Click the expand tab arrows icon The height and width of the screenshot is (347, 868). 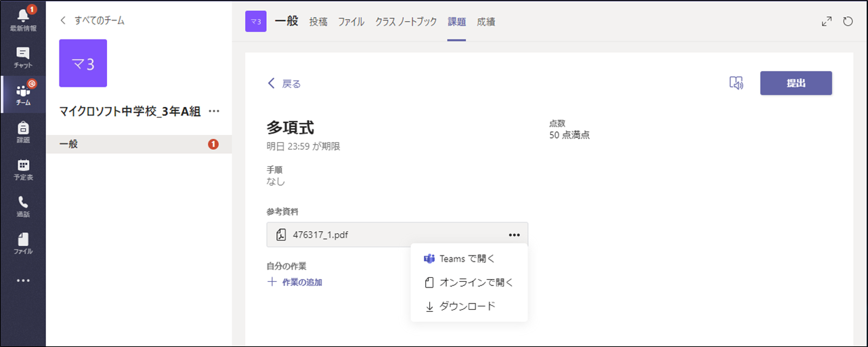tap(827, 22)
